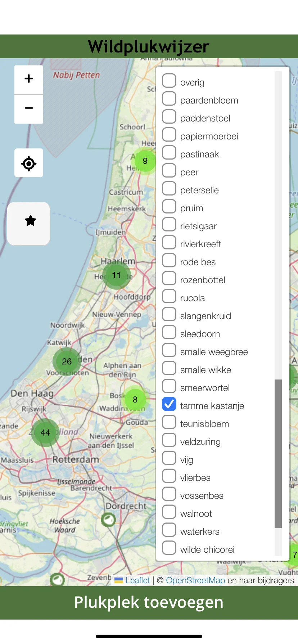Enable slangenkruid filter

(169, 314)
